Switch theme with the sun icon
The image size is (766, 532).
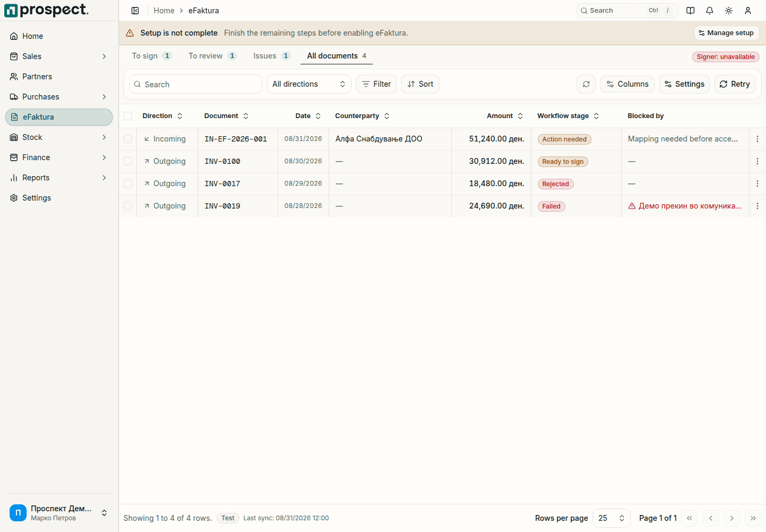[729, 11]
